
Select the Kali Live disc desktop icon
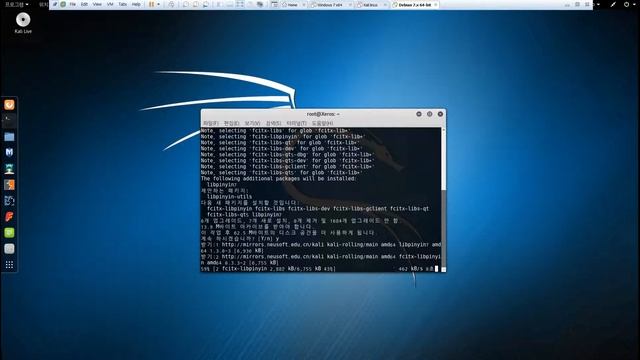(x=23, y=23)
